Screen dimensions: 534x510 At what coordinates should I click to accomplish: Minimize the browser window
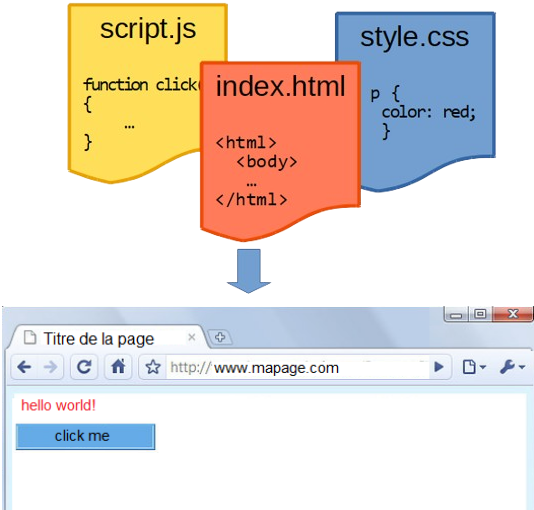tap(456, 315)
